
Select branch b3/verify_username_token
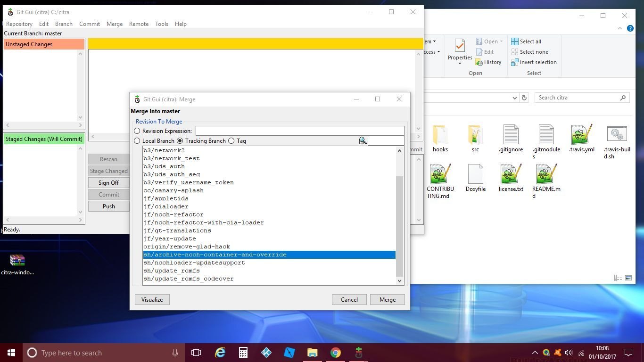click(269, 182)
